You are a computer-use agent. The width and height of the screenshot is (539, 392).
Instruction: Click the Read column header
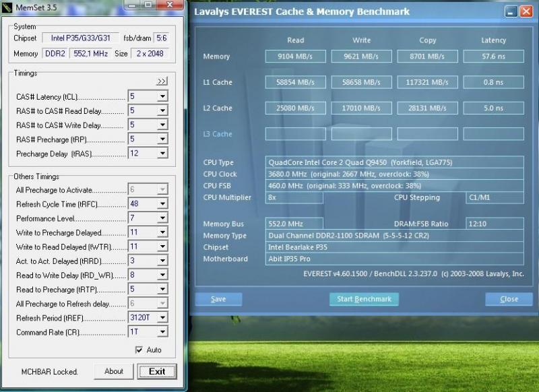coord(296,40)
